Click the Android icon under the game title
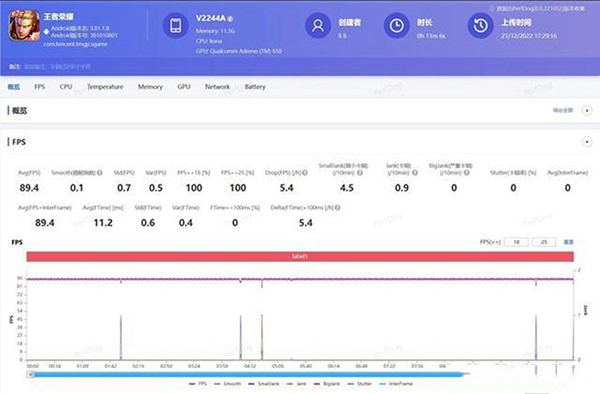Screen dimensions: 600x394 [x=46, y=31]
